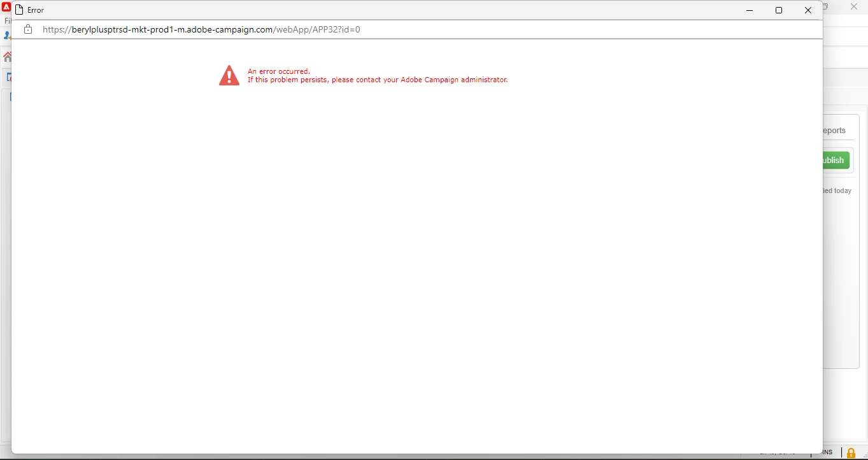868x460 pixels.
Task: Open the File menu in the Campaign window
Action: pyautogui.click(x=7, y=21)
